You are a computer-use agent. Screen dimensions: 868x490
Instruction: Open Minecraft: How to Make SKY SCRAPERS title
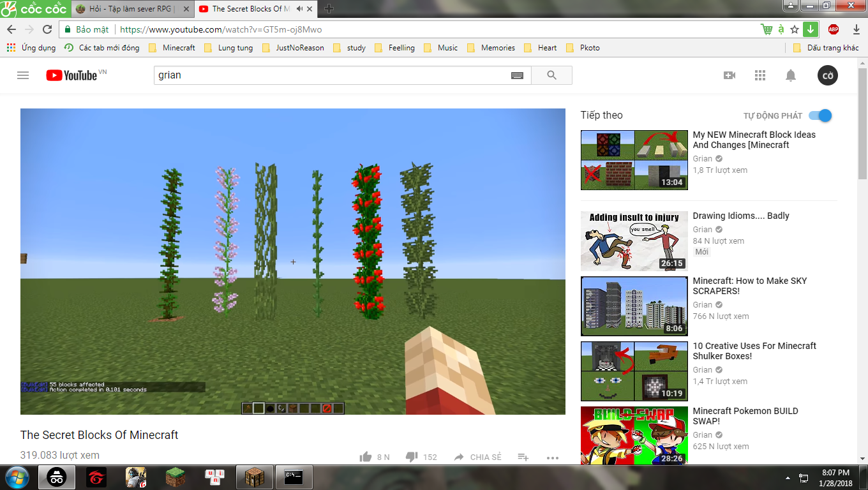(x=750, y=286)
